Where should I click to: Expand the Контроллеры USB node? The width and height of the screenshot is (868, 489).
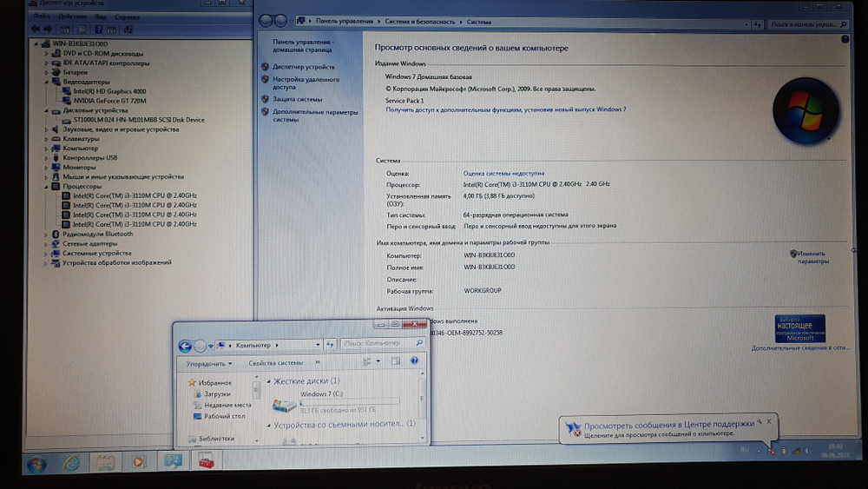pyautogui.click(x=47, y=158)
